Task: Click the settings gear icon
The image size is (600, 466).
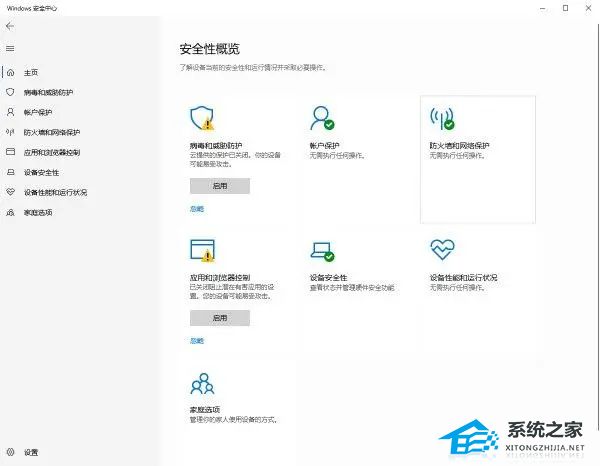Action: click(x=10, y=452)
